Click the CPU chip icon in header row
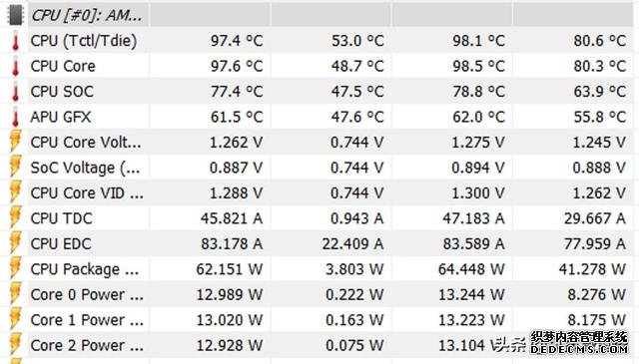Screen dimensions: 639x364 (16, 15)
